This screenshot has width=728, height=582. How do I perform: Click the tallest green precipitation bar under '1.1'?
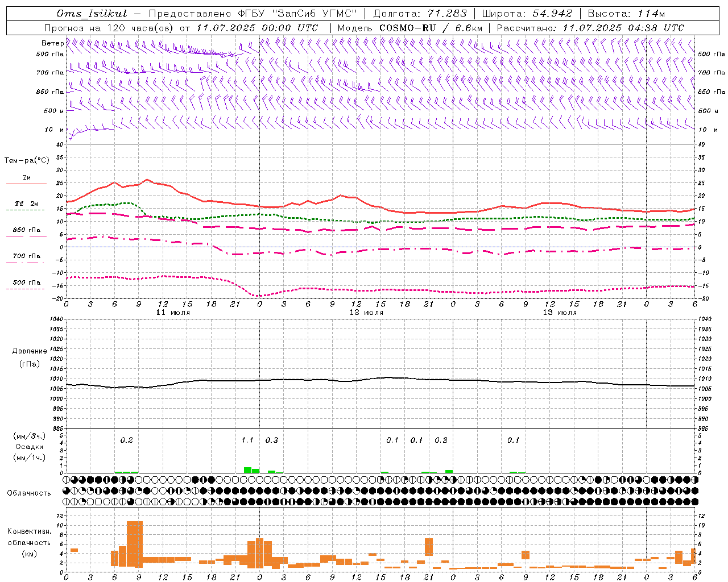click(247, 470)
